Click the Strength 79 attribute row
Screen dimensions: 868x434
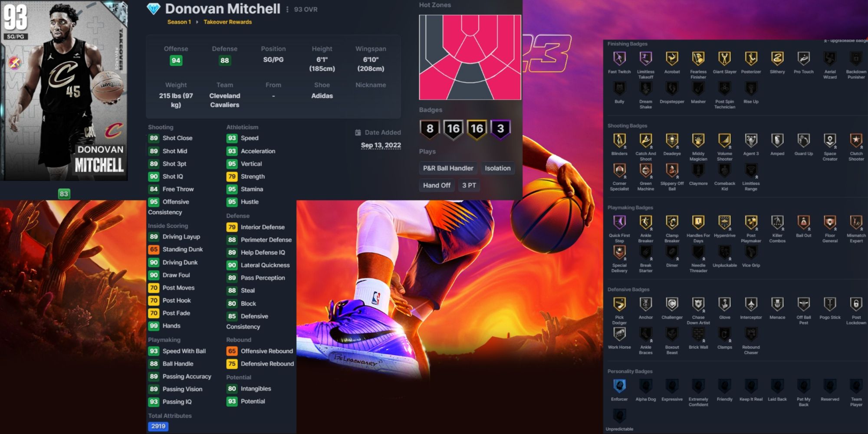(x=246, y=177)
